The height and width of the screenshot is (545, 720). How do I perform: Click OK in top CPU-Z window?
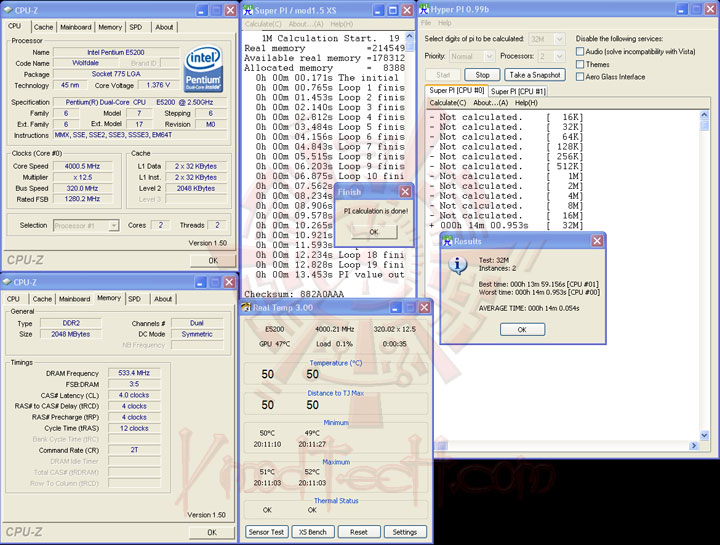click(x=213, y=260)
